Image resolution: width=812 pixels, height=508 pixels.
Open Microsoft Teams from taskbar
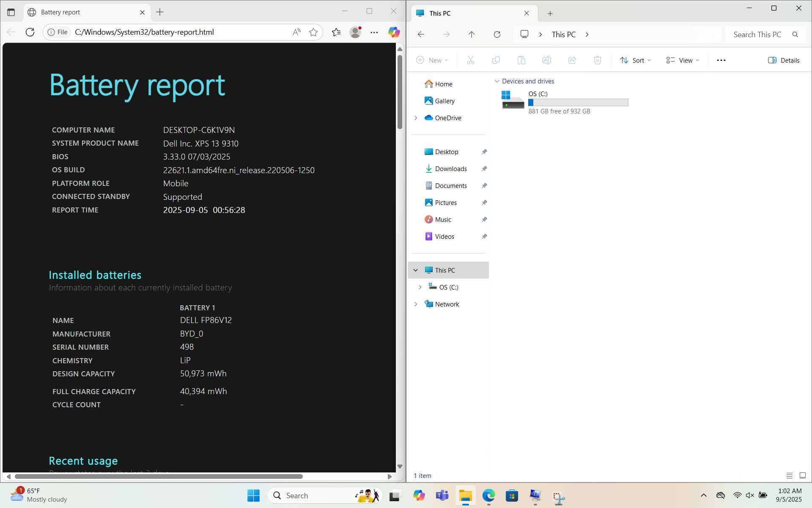pyautogui.click(x=442, y=496)
